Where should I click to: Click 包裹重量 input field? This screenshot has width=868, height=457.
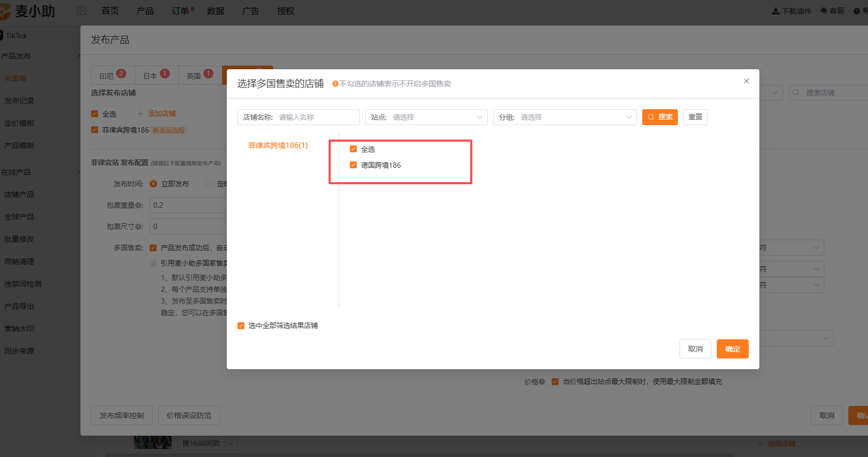tap(189, 205)
